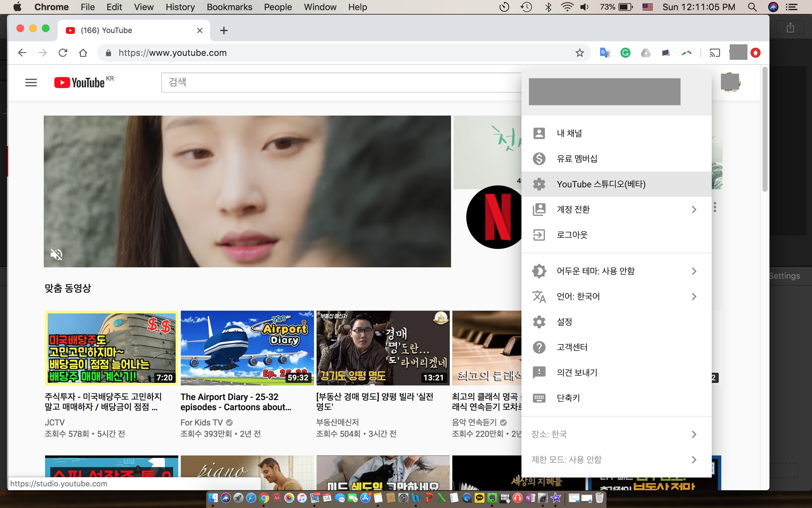The height and width of the screenshot is (508, 812).
Task: Click the account avatar in YouTube header
Action: click(730, 82)
